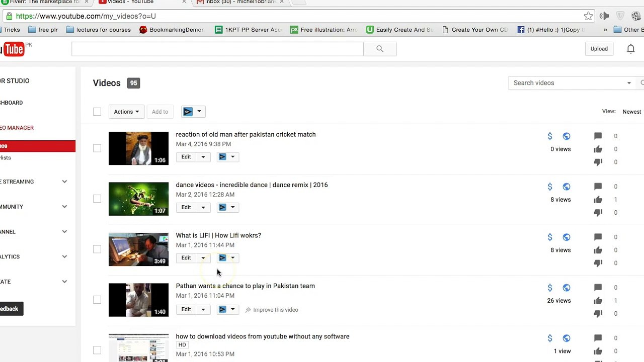
Task: Expand the Live Streaming sidebar section
Action: click(x=64, y=182)
